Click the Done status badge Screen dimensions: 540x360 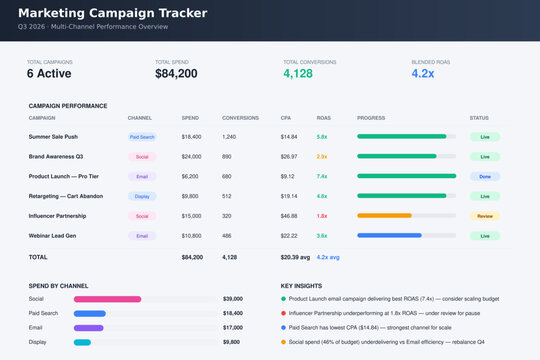point(485,176)
